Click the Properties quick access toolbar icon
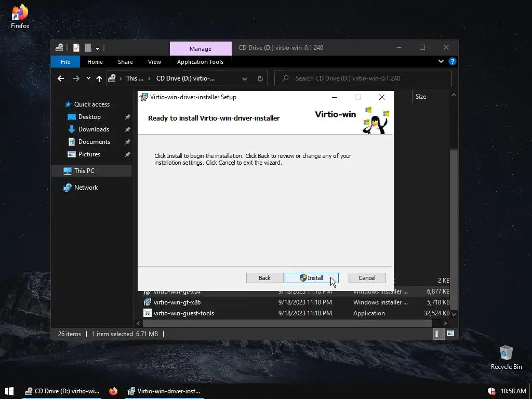Image resolution: width=532 pixels, height=399 pixels. click(76, 48)
